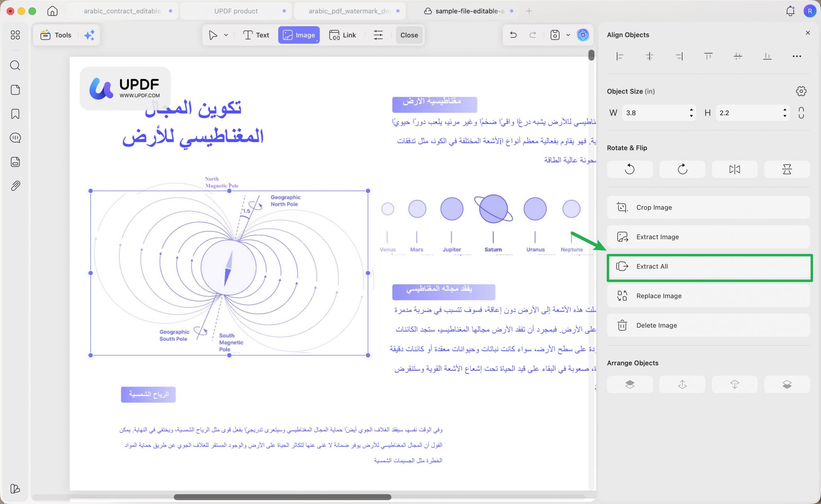
Task: Switch to UPDF product tab
Action: (236, 11)
